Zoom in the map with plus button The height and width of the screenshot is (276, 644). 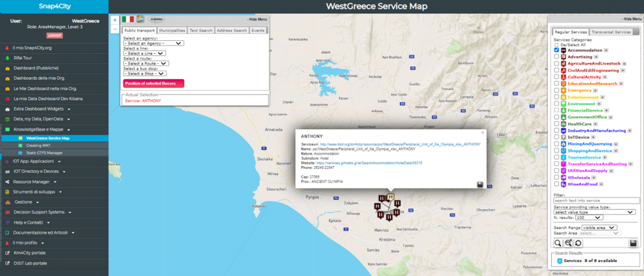(115, 20)
